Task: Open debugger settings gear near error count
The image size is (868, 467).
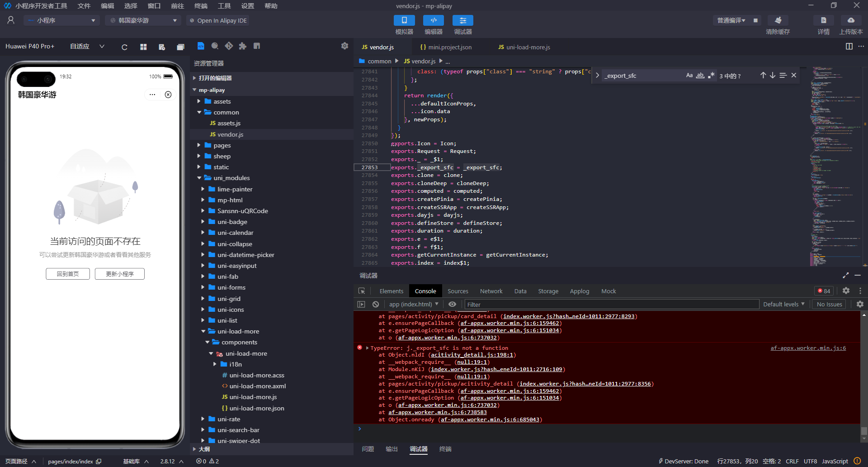Action: (x=846, y=291)
